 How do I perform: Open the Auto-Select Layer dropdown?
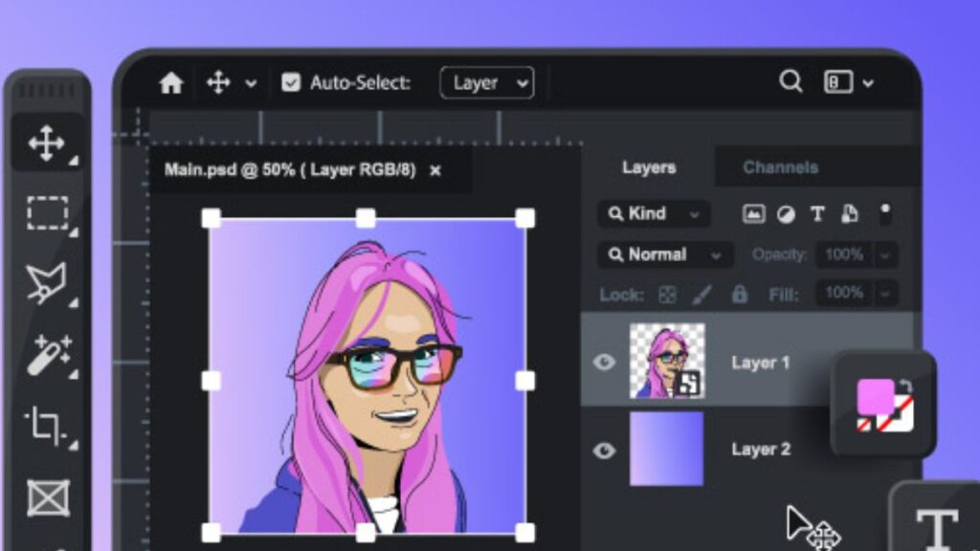[487, 82]
